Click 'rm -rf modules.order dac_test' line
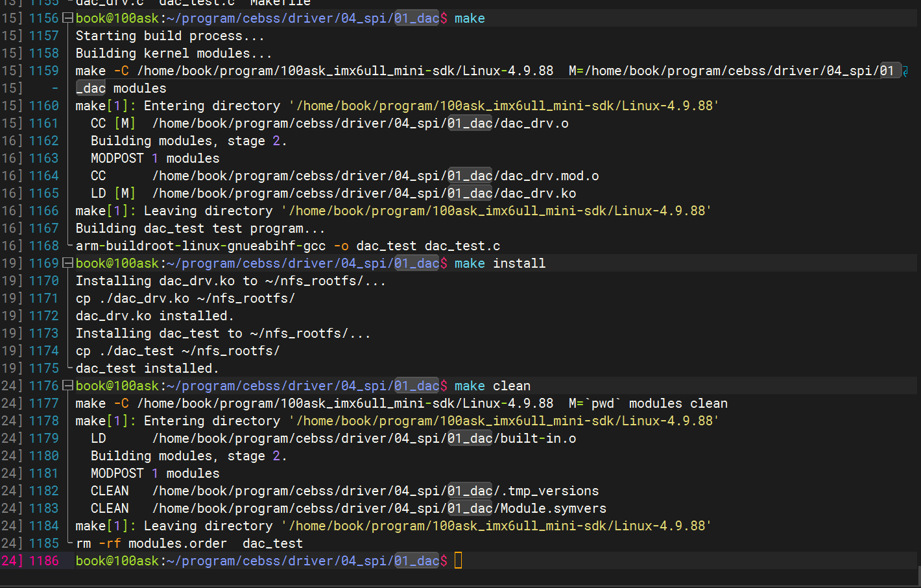 pos(189,543)
